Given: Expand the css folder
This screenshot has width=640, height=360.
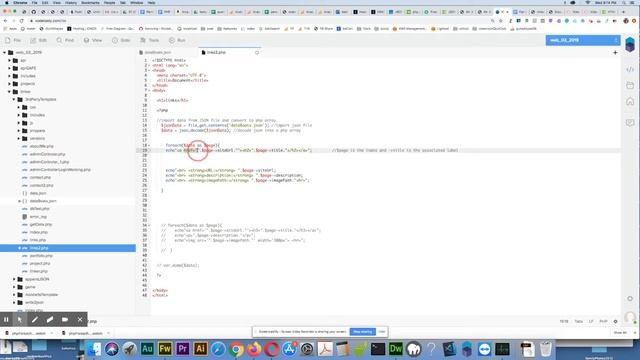Looking at the screenshot, I should tap(19, 107).
